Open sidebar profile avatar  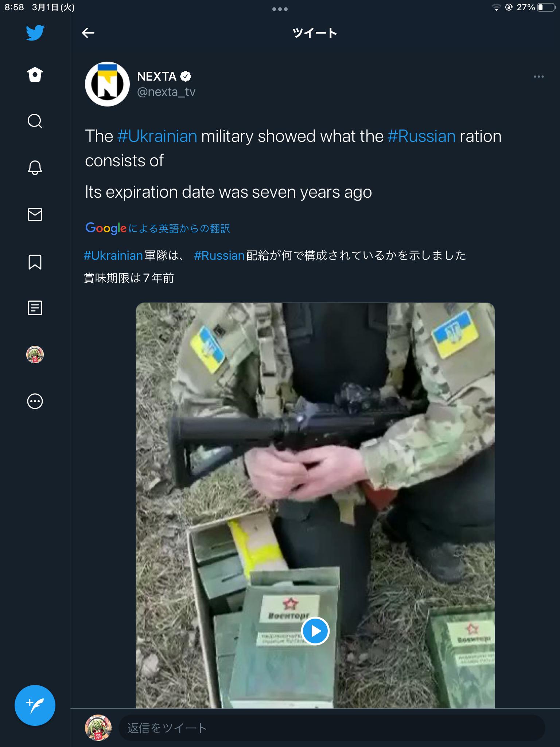[35, 355]
